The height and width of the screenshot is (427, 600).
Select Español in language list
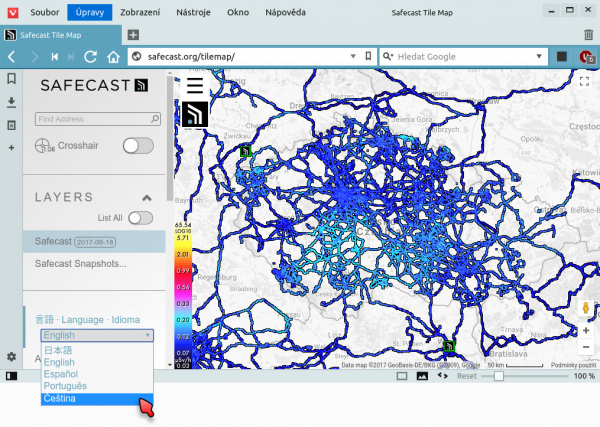pyautogui.click(x=97, y=374)
